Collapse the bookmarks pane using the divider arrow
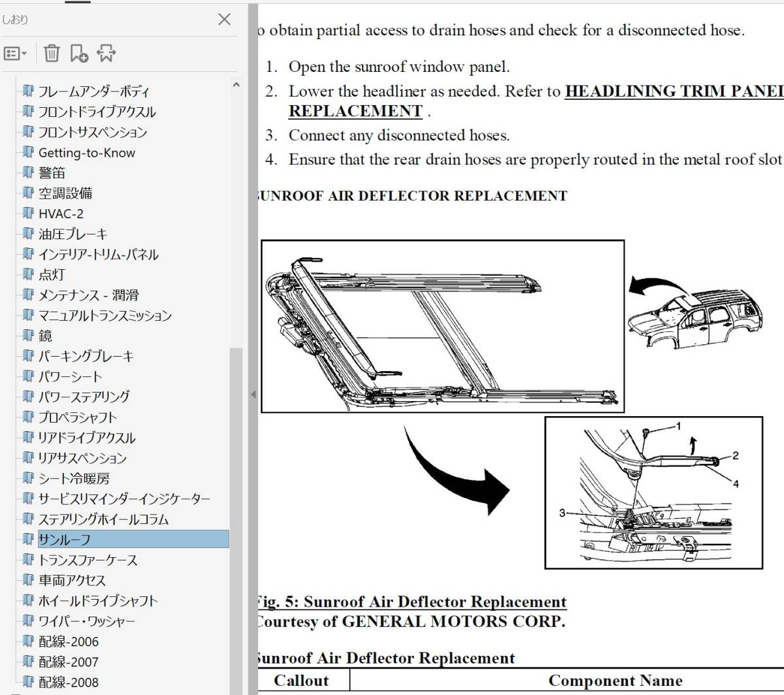 (x=253, y=394)
